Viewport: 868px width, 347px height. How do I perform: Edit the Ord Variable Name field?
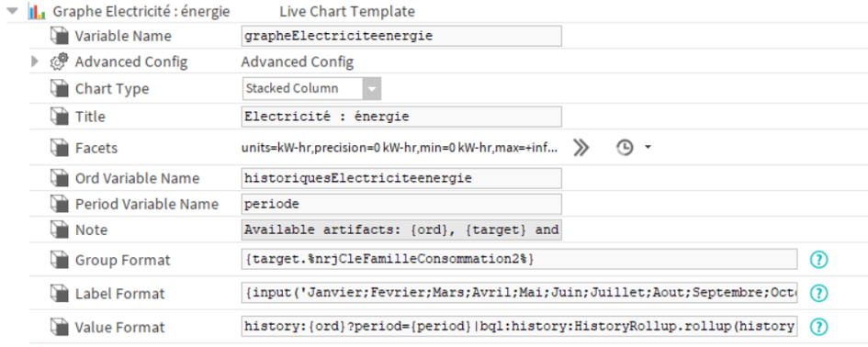(402, 178)
